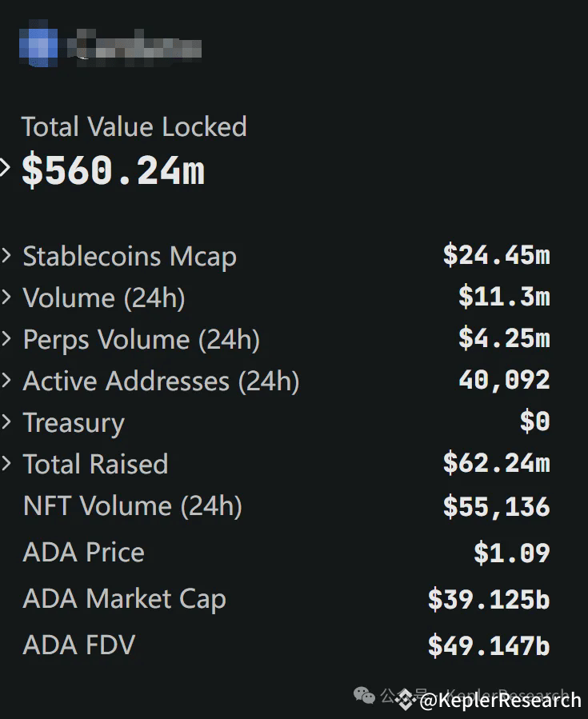Click the Total Value Locked heading
This screenshot has width=588, height=719.
(134, 126)
